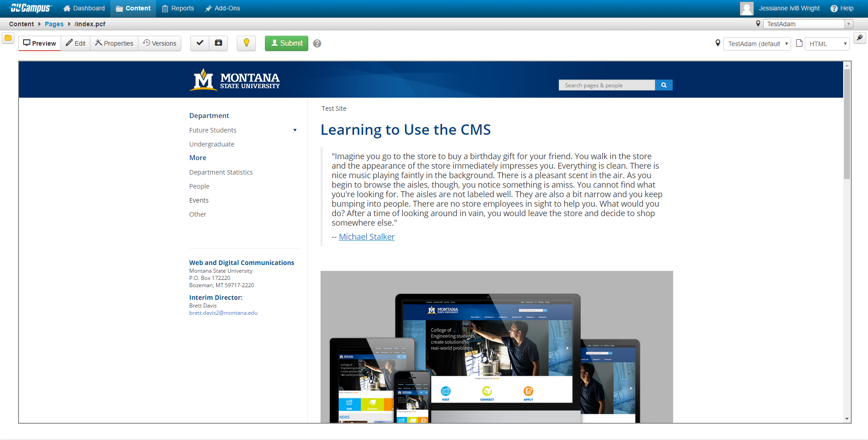The image size is (868, 440).
Task: Open the Versions tab
Action: click(160, 43)
